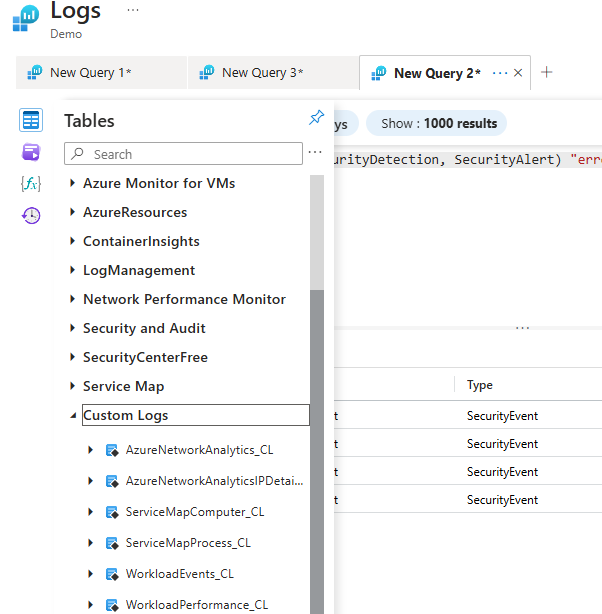Select the Security and Audit label

click(144, 328)
